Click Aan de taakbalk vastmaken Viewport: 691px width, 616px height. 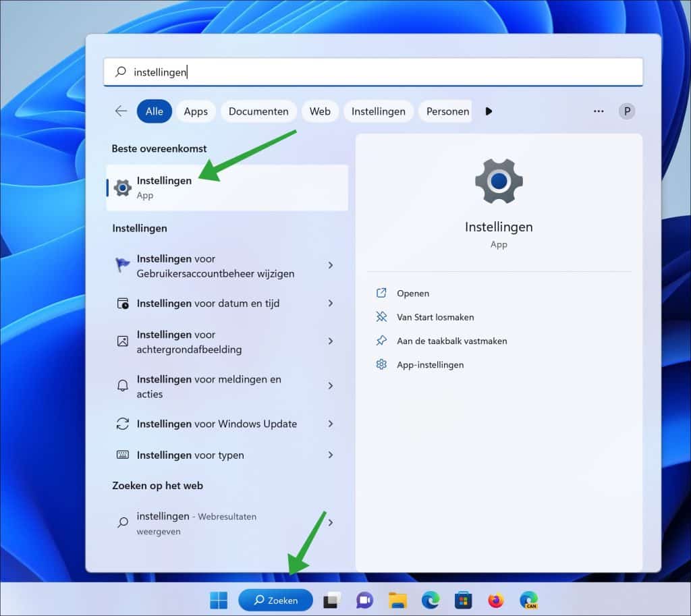tap(451, 341)
